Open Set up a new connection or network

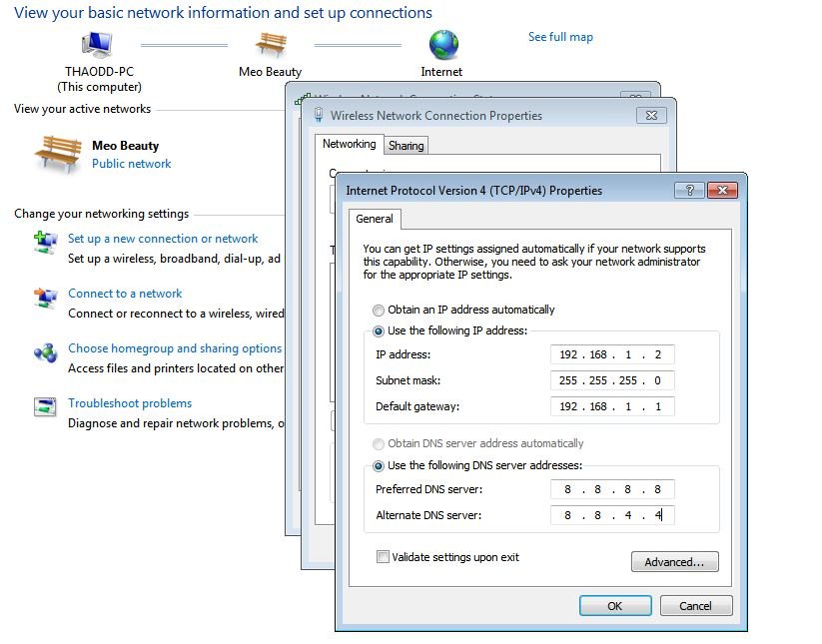click(x=163, y=239)
